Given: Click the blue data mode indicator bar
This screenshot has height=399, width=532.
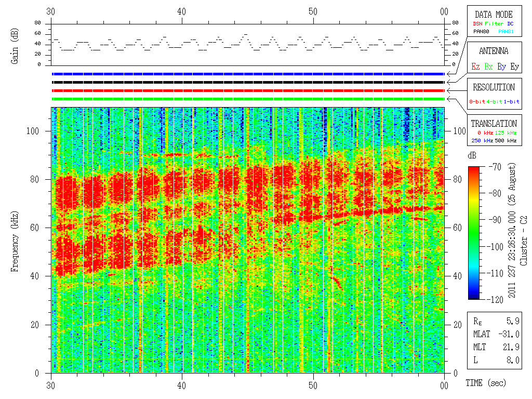Looking at the screenshot, I should (248, 74).
